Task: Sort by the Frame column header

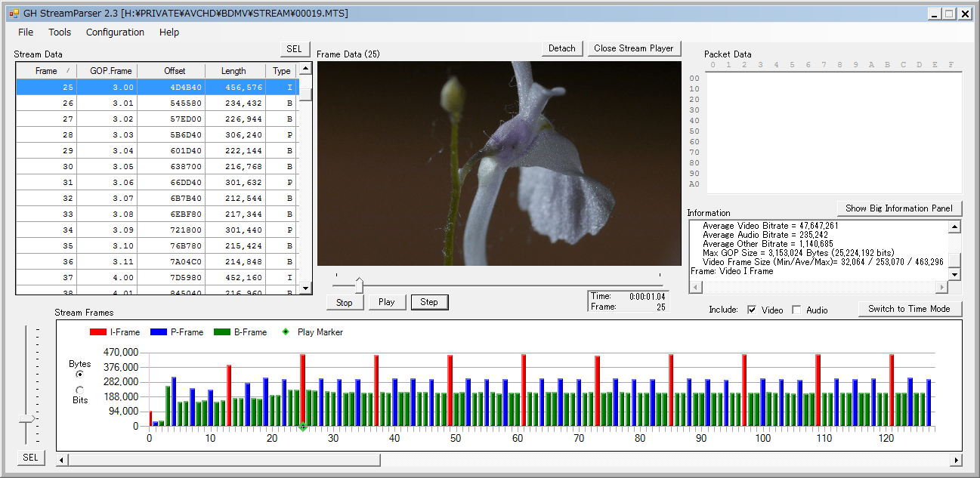Action: tap(47, 71)
